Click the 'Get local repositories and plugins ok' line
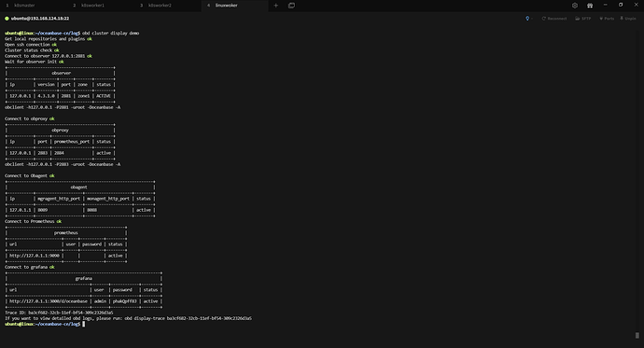Screen dimensions: 644x348 point(48,39)
